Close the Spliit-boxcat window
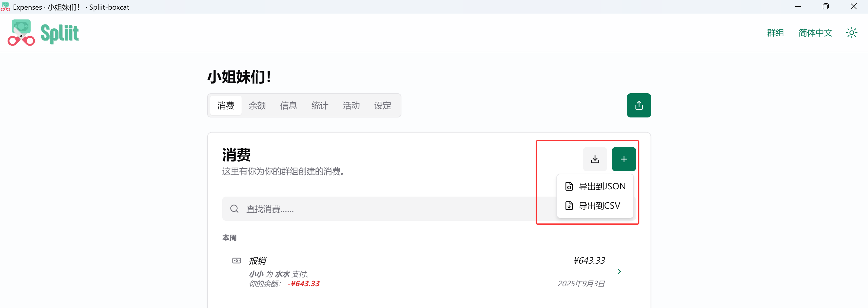Viewport: 868px width, 308px height. pyautogui.click(x=853, y=7)
